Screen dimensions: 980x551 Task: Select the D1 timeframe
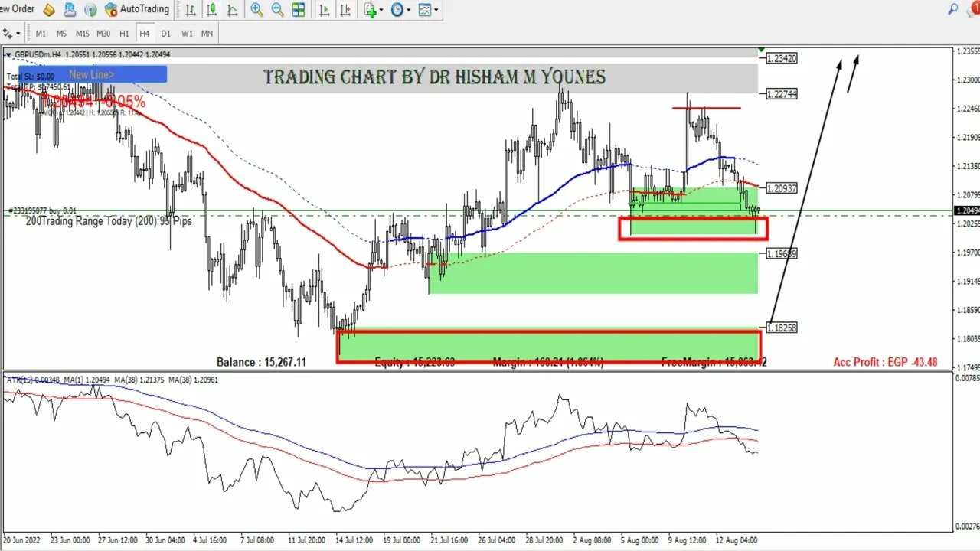click(165, 34)
